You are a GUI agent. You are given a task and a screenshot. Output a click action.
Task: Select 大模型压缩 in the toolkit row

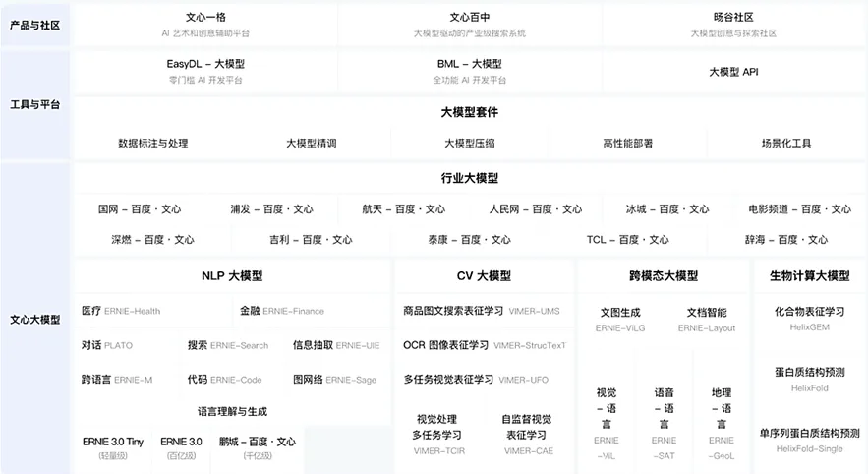(470, 143)
